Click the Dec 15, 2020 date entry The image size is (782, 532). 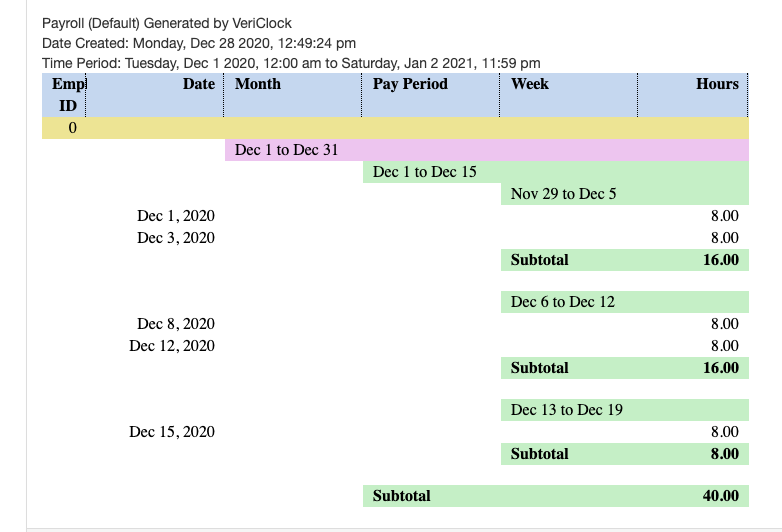172,432
